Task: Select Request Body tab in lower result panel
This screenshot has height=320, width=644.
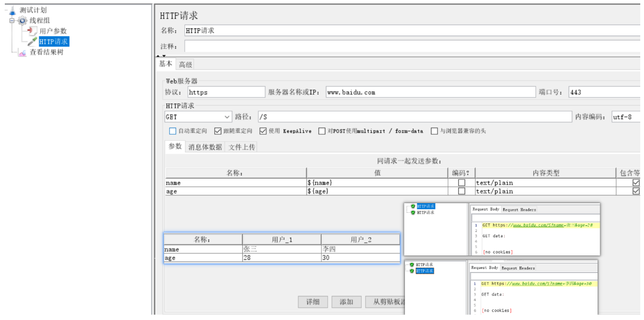Action: click(x=484, y=268)
